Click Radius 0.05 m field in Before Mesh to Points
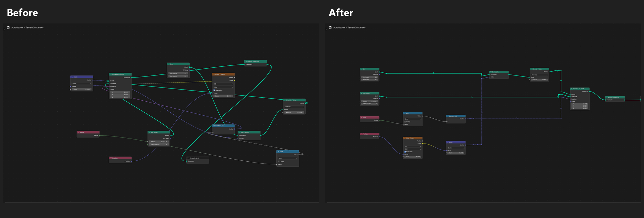 coord(294,112)
